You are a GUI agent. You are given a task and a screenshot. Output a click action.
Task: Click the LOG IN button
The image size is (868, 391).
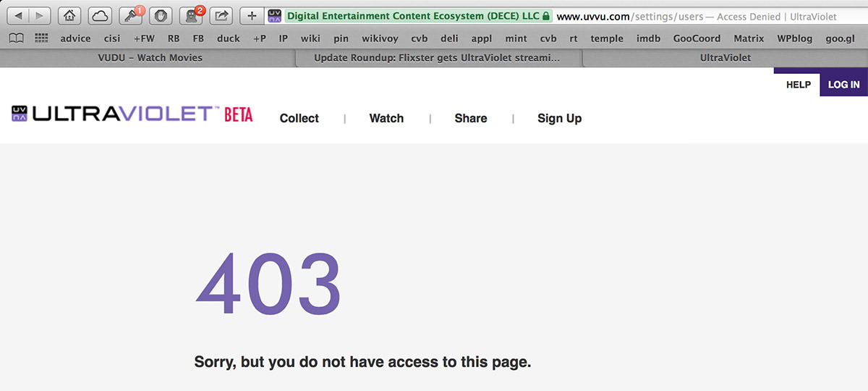tap(844, 84)
